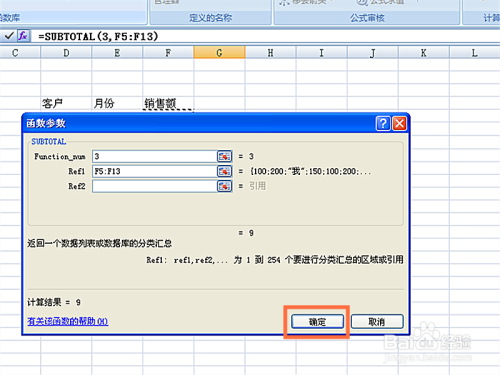Click the 计算结果 = 9 text
The height and width of the screenshot is (375, 500).
54,302
